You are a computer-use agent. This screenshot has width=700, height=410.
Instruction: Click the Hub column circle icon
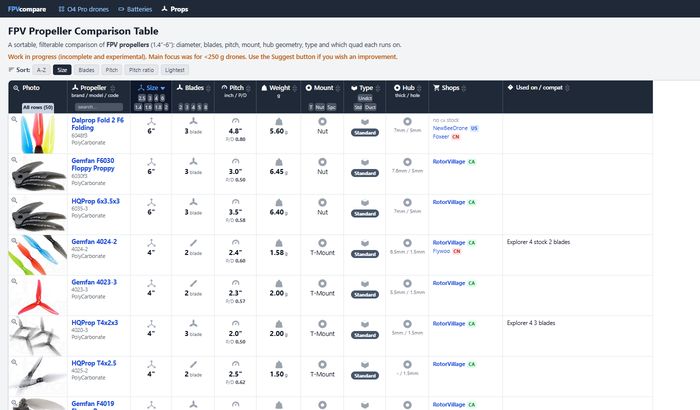(397, 88)
